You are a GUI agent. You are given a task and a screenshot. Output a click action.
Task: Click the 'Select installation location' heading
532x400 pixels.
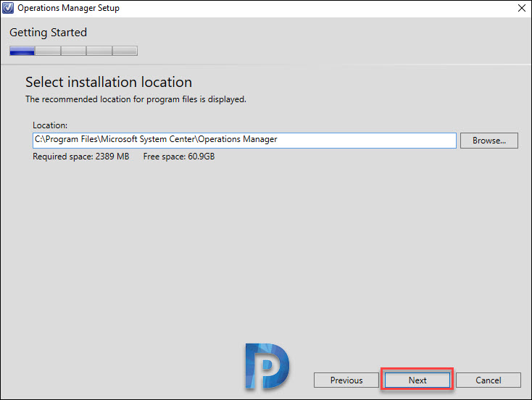click(109, 83)
